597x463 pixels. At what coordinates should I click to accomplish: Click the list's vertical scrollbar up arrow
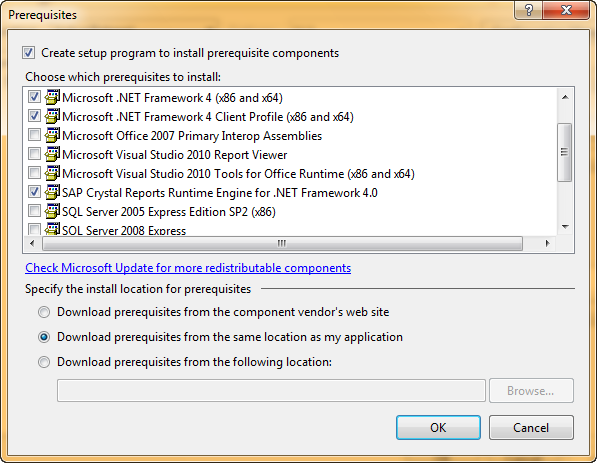(565, 97)
